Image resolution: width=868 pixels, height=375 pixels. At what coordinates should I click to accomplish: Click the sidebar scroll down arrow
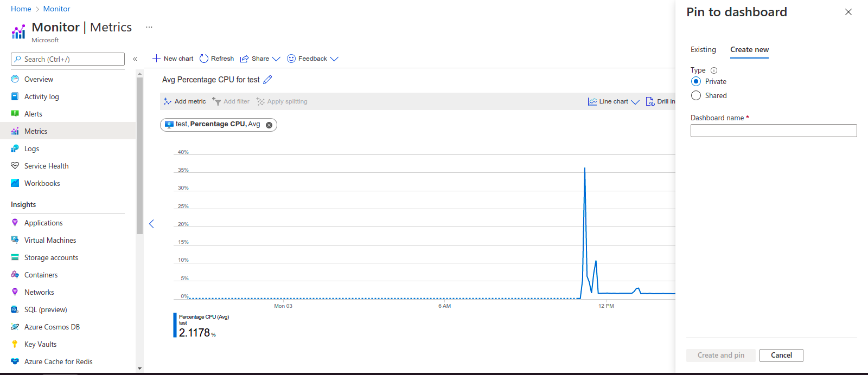pos(139,368)
